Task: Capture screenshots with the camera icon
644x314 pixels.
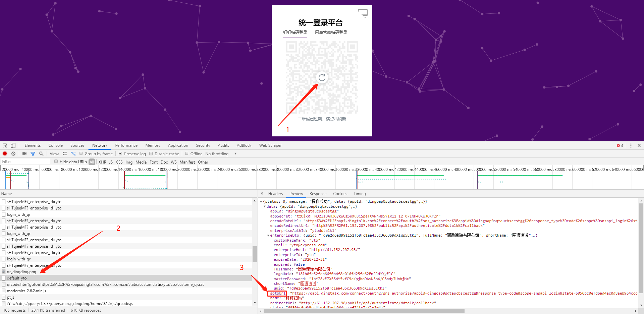Action: click(x=24, y=154)
